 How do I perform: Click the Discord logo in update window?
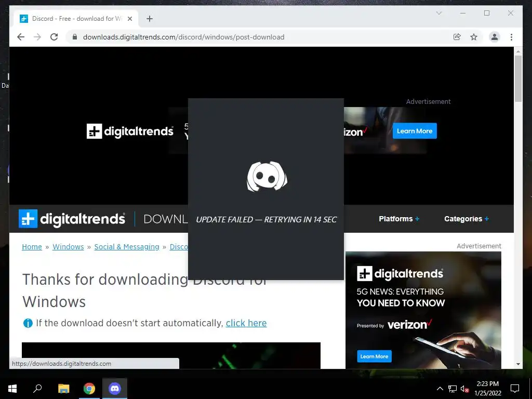(x=267, y=177)
